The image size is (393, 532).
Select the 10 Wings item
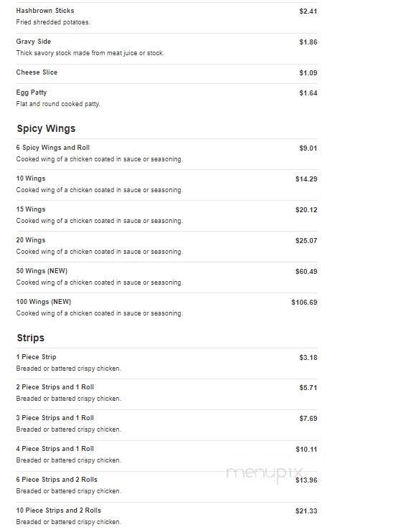[x=166, y=185]
